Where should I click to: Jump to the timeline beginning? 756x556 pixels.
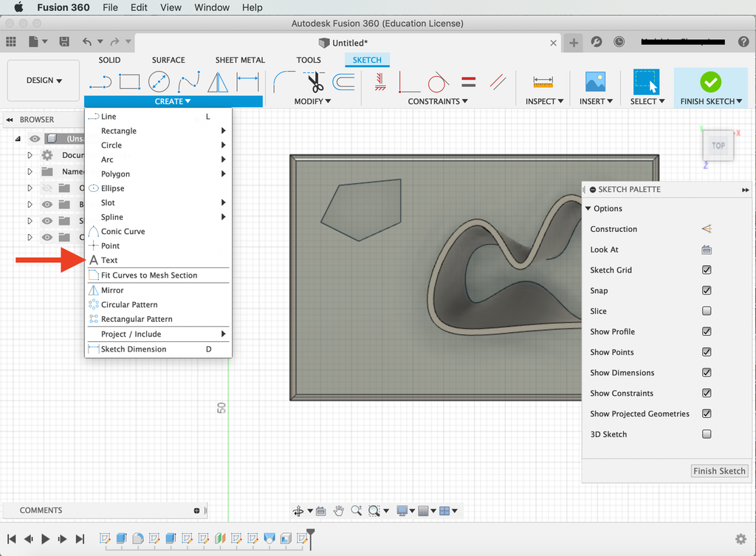click(x=12, y=538)
